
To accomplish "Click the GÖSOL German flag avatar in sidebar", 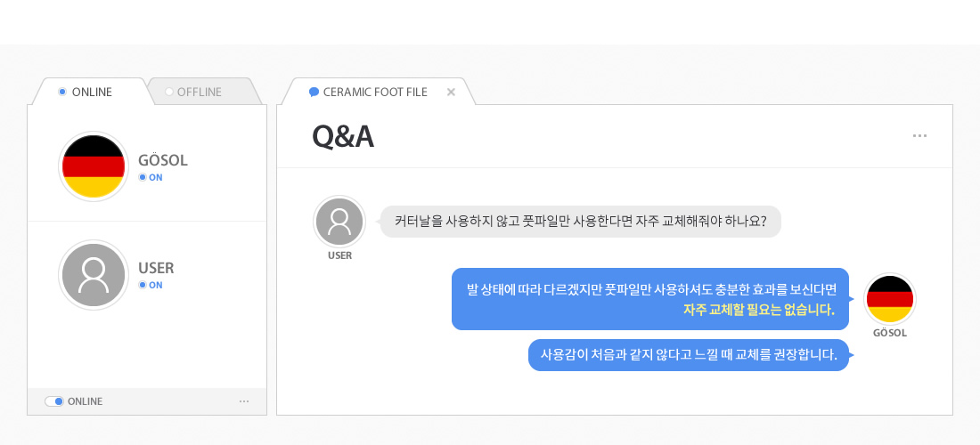I will pos(93,166).
